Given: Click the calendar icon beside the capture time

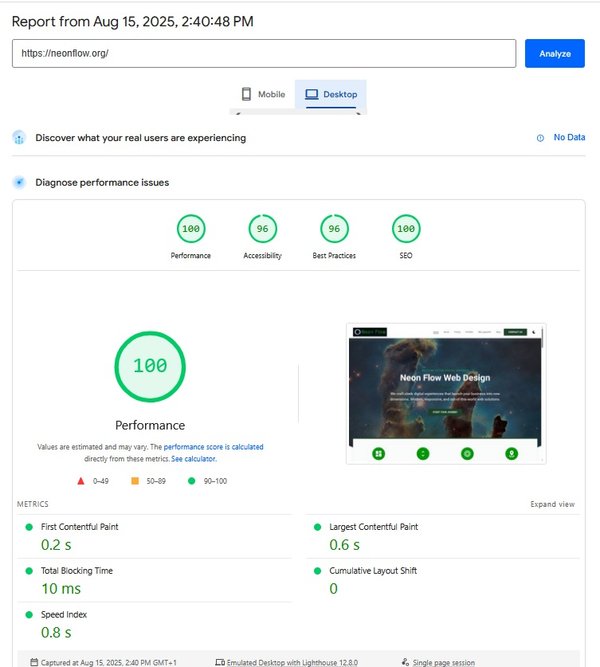Looking at the screenshot, I should [35, 662].
